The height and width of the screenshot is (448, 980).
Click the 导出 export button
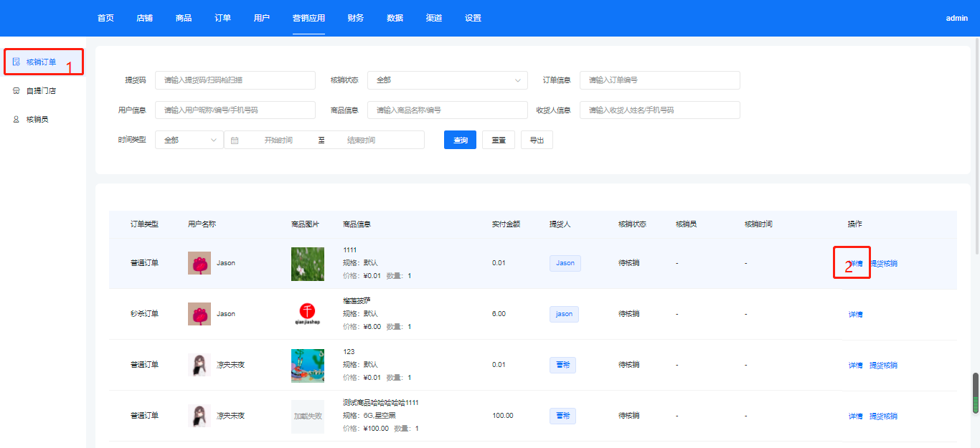pos(537,140)
